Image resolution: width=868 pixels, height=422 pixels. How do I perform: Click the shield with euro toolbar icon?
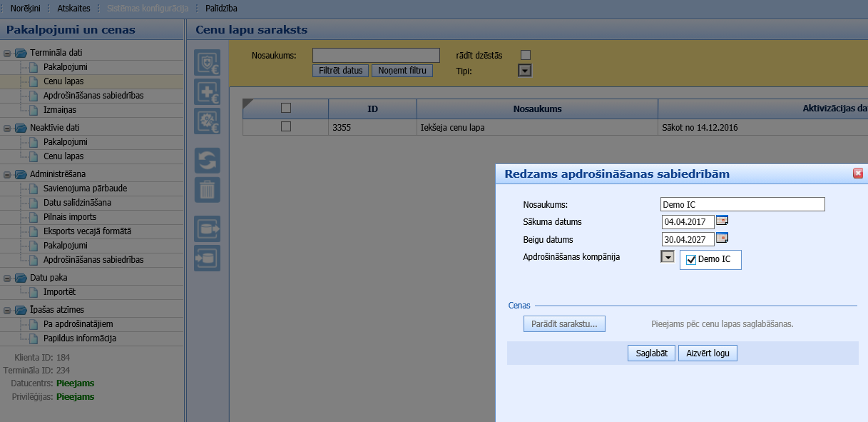point(208,63)
